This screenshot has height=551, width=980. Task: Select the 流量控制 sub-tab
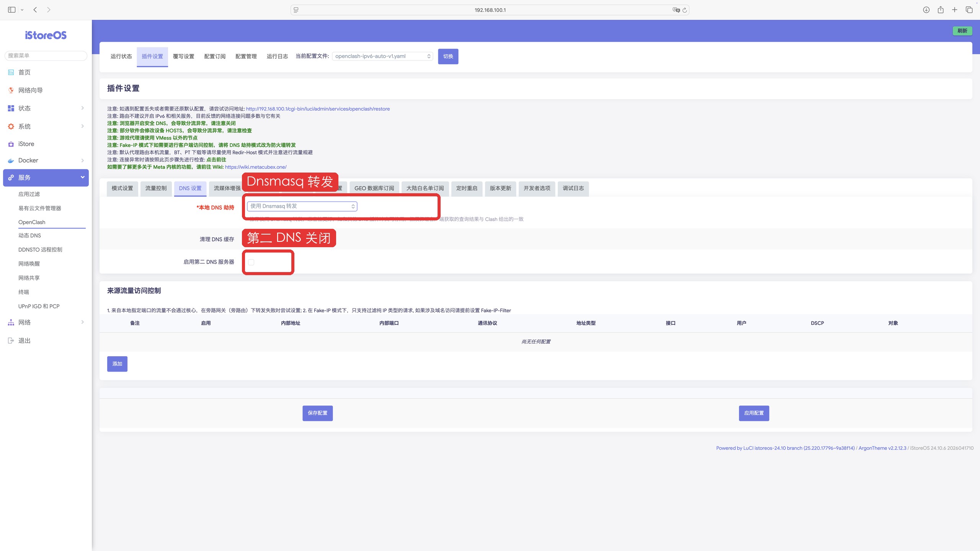click(156, 188)
